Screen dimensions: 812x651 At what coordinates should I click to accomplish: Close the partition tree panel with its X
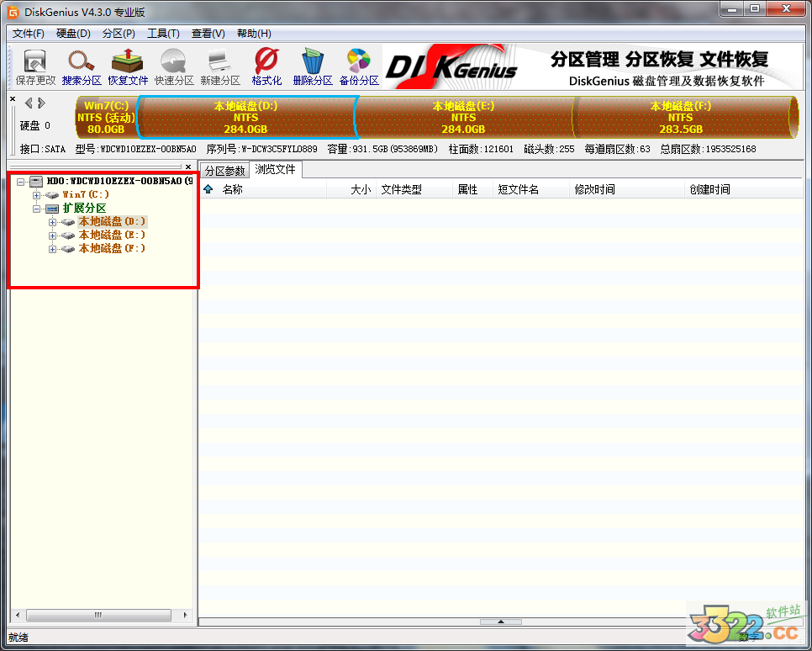point(188,167)
